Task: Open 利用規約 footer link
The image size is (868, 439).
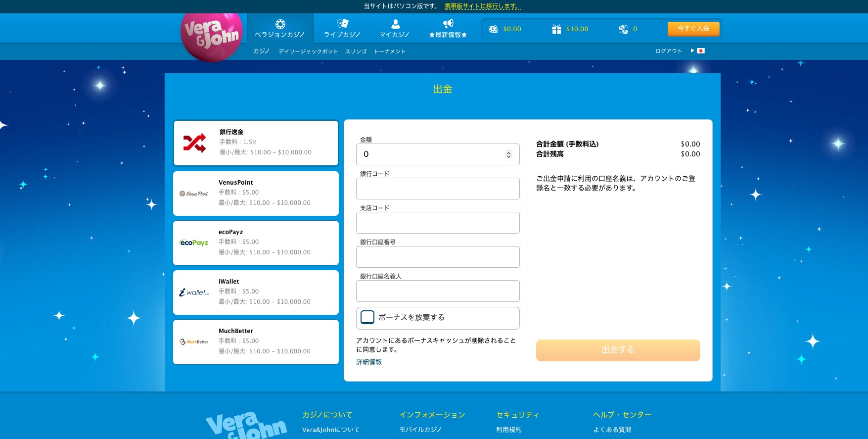Action: [509, 430]
